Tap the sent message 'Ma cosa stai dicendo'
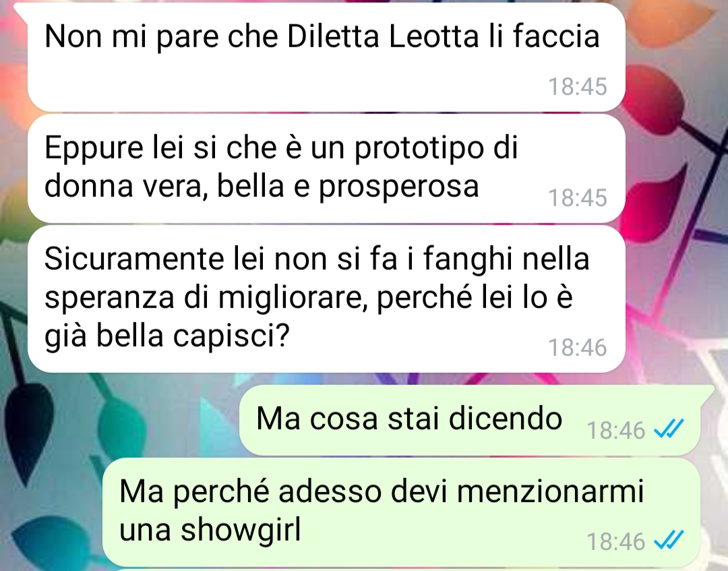Screen dimensions: 728x571 470,420
